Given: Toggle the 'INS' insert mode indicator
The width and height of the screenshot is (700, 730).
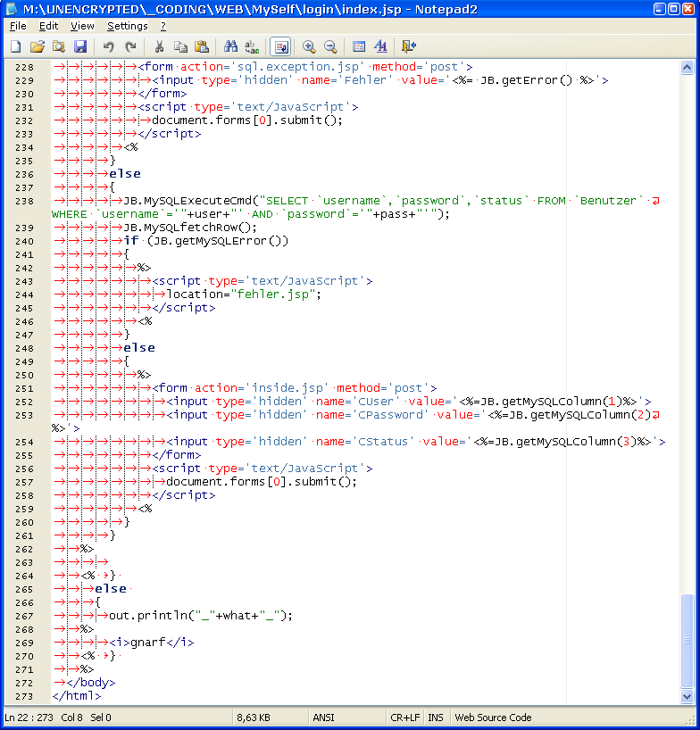Looking at the screenshot, I should [x=436, y=718].
